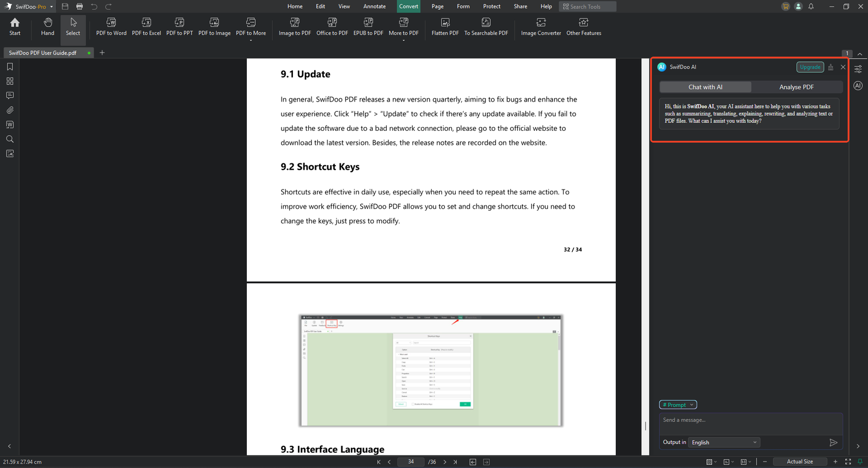Convert PDF to Excel
The height and width of the screenshot is (468, 868).
click(146, 27)
